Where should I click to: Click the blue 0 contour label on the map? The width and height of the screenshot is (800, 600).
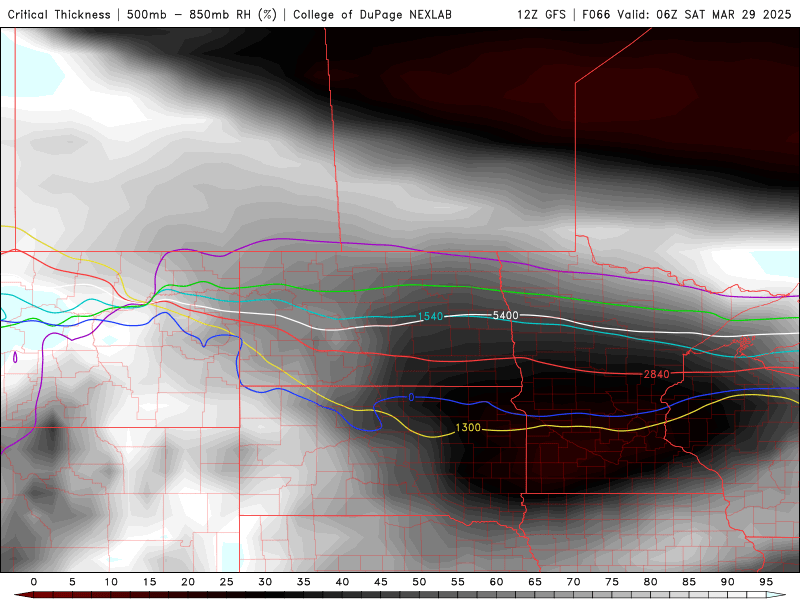pos(411,397)
